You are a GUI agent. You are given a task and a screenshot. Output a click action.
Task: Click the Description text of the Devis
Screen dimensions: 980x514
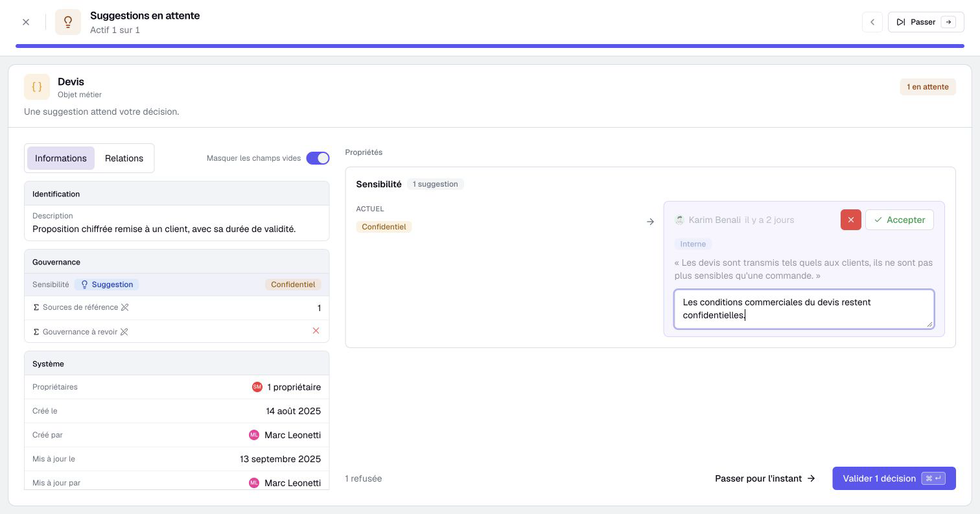pos(164,229)
